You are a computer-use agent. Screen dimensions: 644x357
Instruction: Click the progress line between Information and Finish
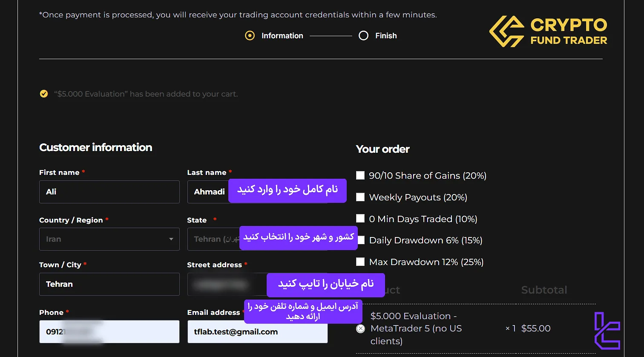[331, 35]
